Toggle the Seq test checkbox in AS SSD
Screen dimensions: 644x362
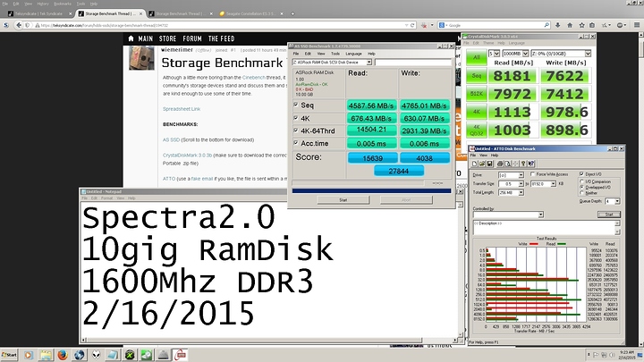click(296, 105)
